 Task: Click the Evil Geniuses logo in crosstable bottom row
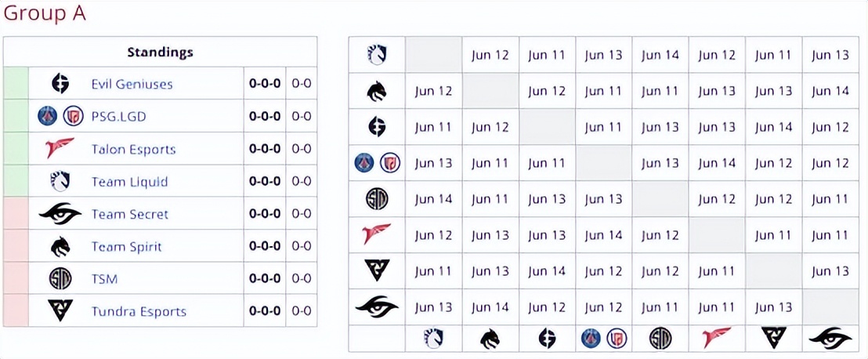point(547,339)
